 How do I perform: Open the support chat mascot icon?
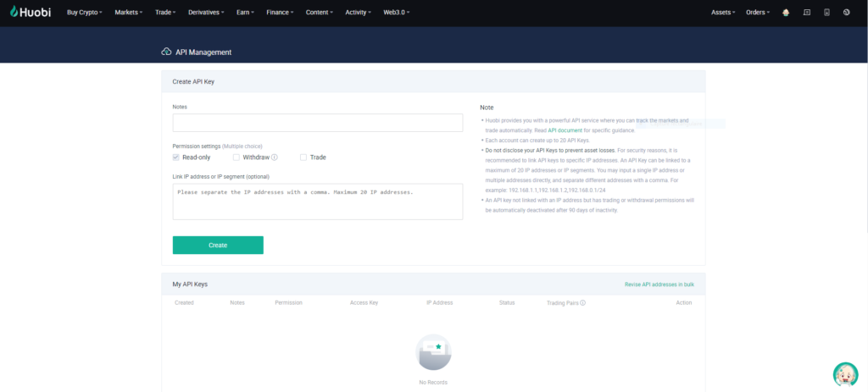pyautogui.click(x=844, y=373)
